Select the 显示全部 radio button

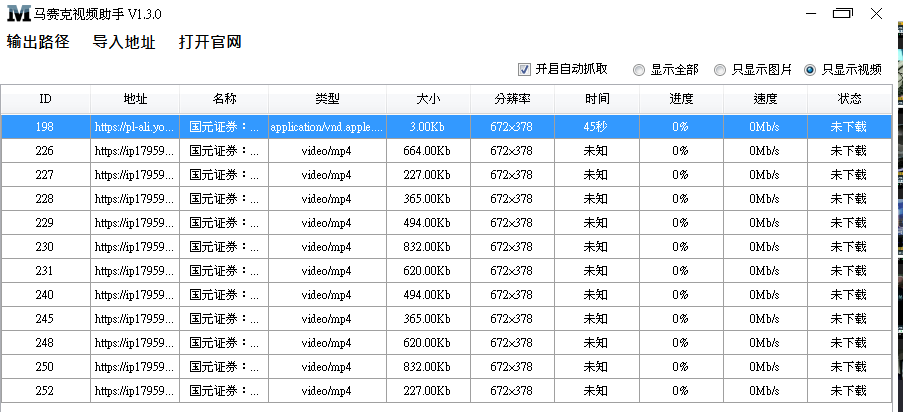[x=639, y=70]
